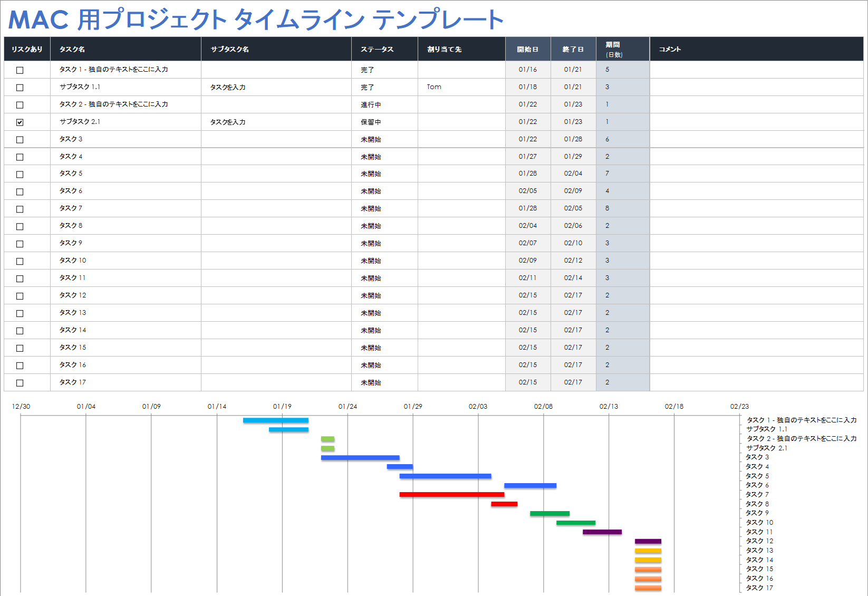868x596 pixels.
Task: Click the 開始日 column header
Action: pos(528,49)
